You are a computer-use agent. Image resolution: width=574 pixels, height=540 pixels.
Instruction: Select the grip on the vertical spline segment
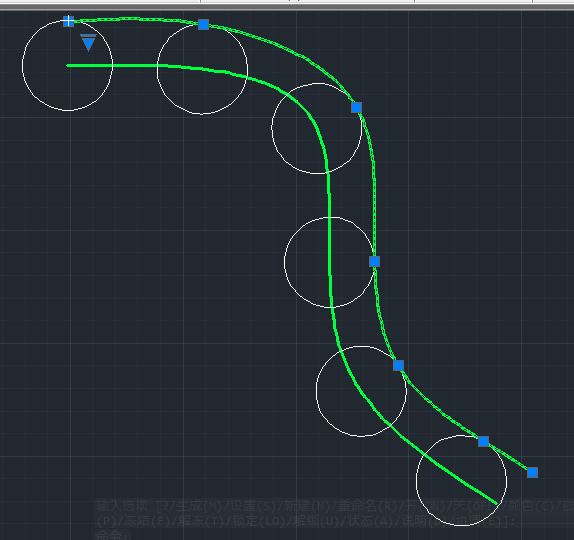[374, 261]
